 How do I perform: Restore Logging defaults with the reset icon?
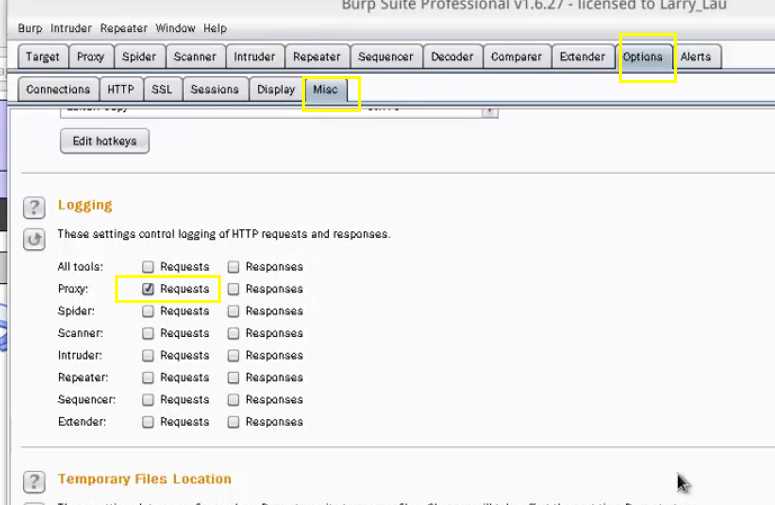pyautogui.click(x=34, y=240)
